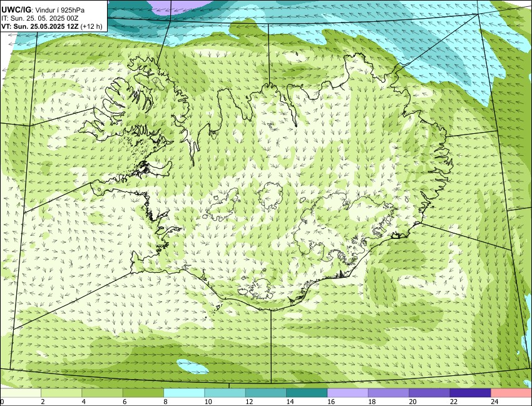This screenshot has height=406, width=532.
Task: Click the 0–2 palest green legend swatch
Action: click(21, 393)
